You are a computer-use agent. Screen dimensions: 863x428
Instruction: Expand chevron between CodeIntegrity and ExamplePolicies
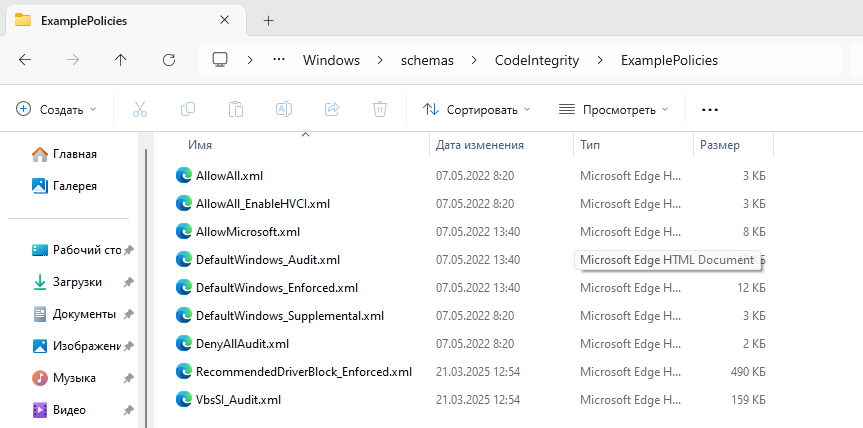click(x=600, y=60)
